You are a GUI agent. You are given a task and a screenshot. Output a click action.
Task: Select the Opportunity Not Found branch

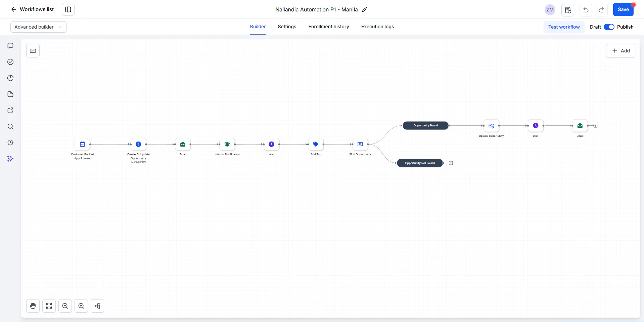[420, 163]
